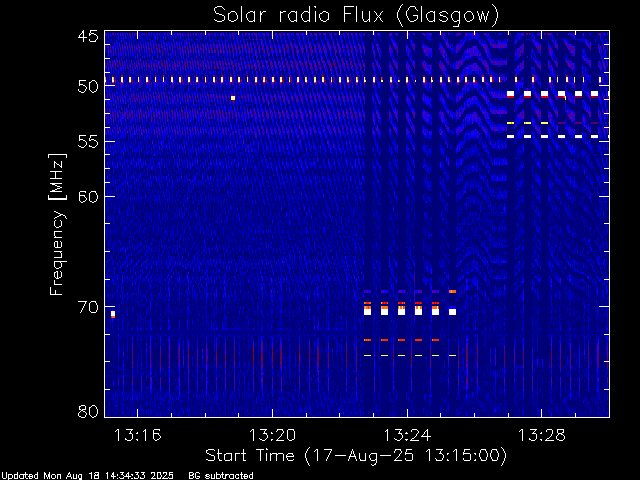Click the 50 frequency tick label
640x480 pixels.
(x=88, y=87)
